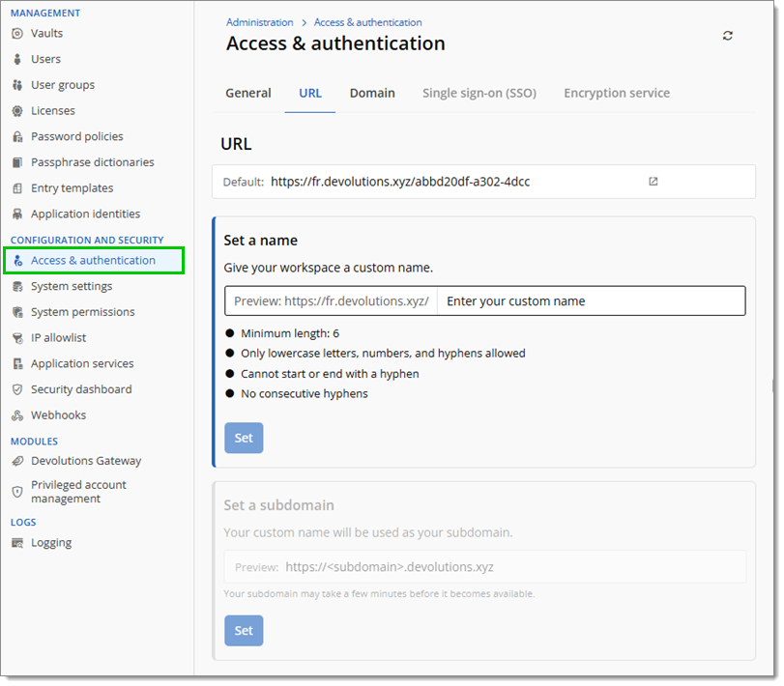Image resolution: width=784 pixels, height=686 pixels.
Task: Click the Devolutions Gateway icon
Action: [x=17, y=461]
